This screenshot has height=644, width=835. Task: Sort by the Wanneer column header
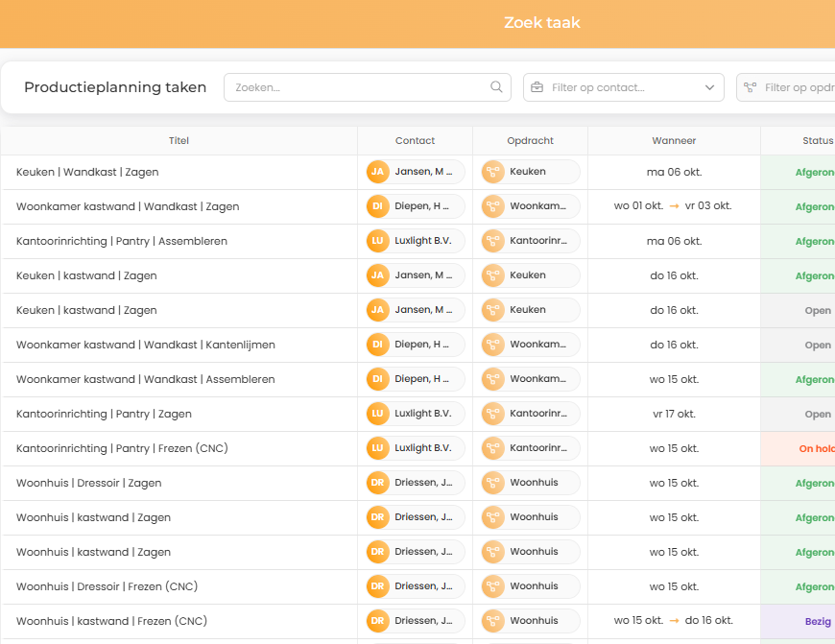pos(674,140)
